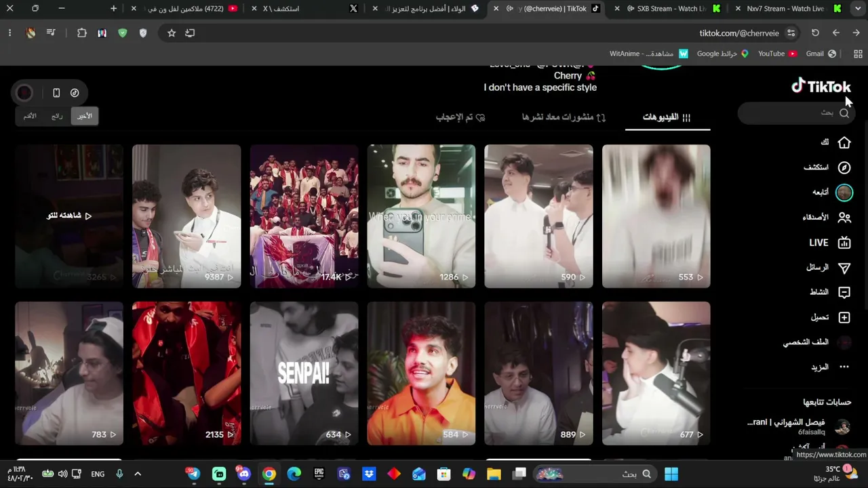This screenshot has height=488, width=868.
Task: Open the apps grid icon in bookmarks bar
Action: click(x=858, y=54)
